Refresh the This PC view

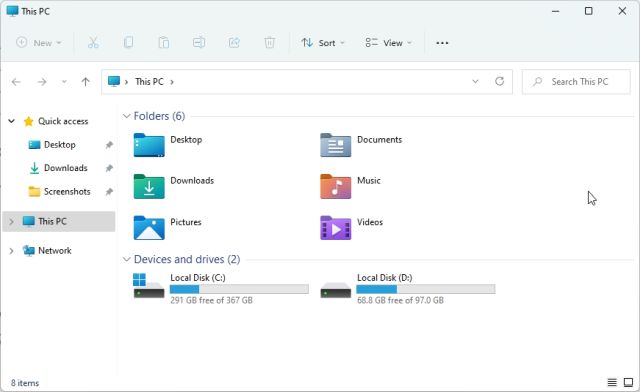[500, 82]
